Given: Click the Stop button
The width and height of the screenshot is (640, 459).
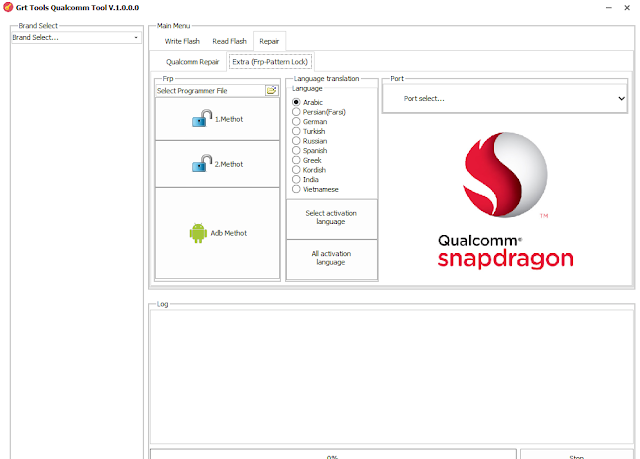Looking at the screenshot, I should tap(577, 455).
